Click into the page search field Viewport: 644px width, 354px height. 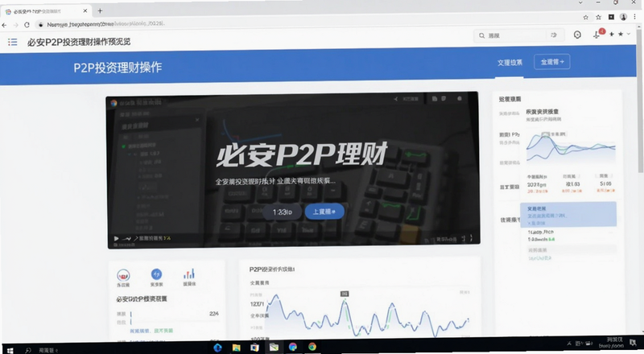point(518,35)
